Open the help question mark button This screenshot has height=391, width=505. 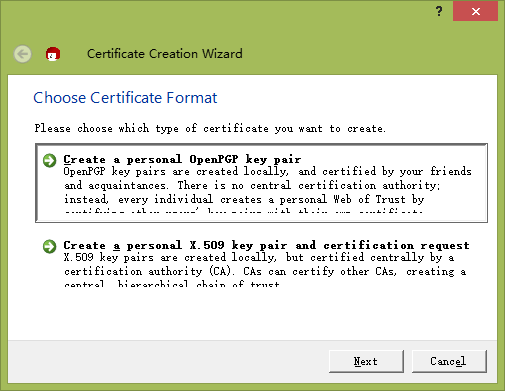pos(439,11)
